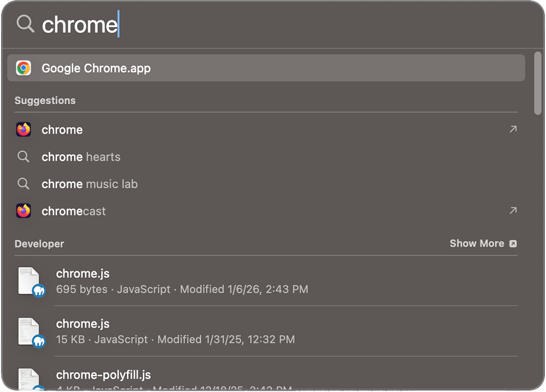Click the search icon beside chrome music lab
Viewport: 546px width, 392px height.
pyautogui.click(x=24, y=184)
